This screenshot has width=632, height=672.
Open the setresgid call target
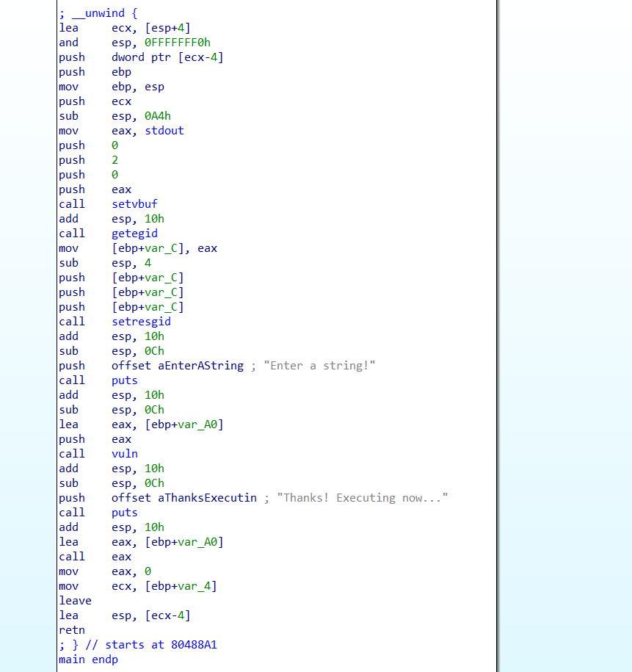141,322
